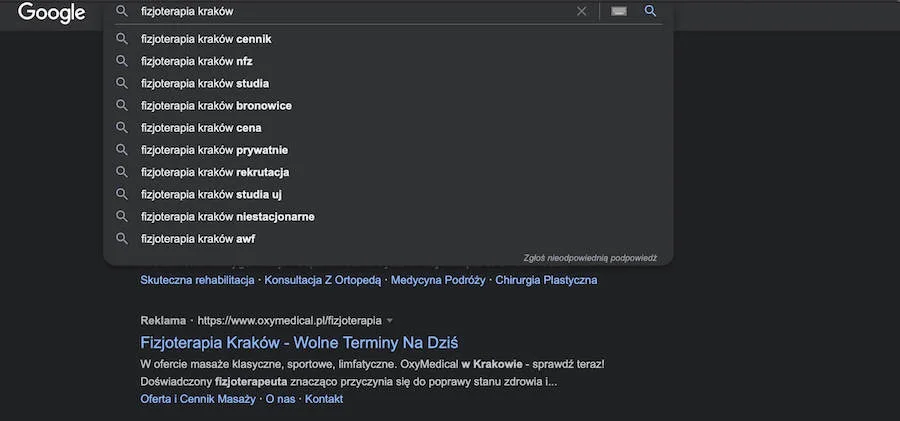
Task: Select suggestion 'fizjoterapia kraków nfz'
Action: pyautogui.click(x=196, y=61)
